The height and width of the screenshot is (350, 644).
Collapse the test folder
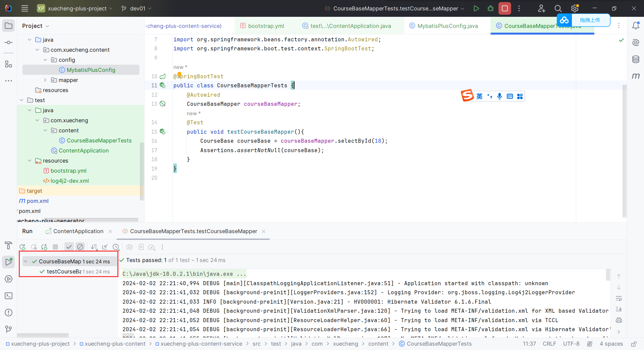point(21,100)
